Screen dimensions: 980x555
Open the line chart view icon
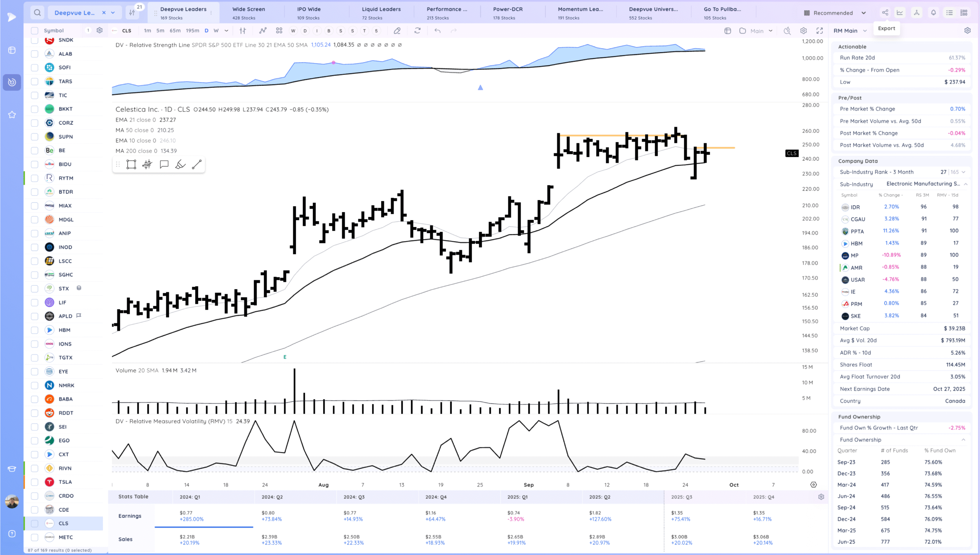(900, 13)
